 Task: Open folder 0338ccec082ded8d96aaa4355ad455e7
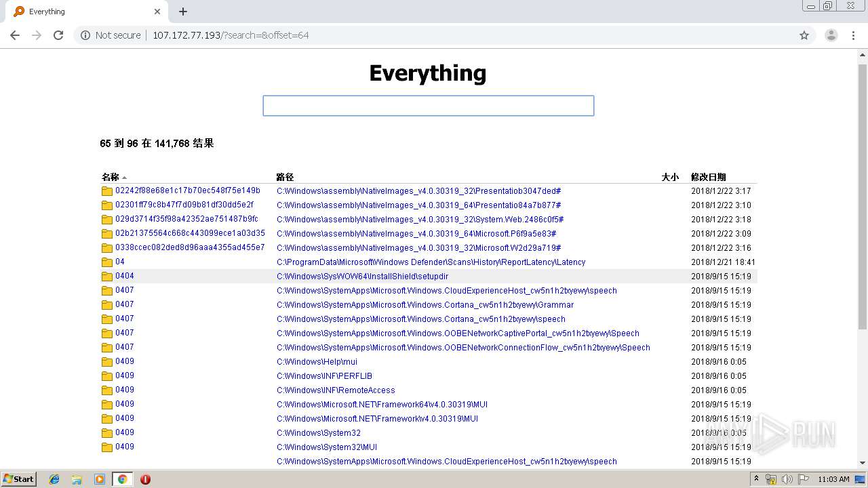[x=190, y=247]
